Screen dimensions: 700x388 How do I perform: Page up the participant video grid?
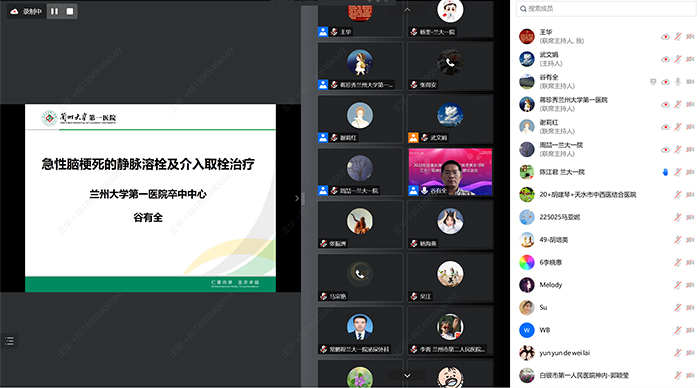click(x=407, y=9)
